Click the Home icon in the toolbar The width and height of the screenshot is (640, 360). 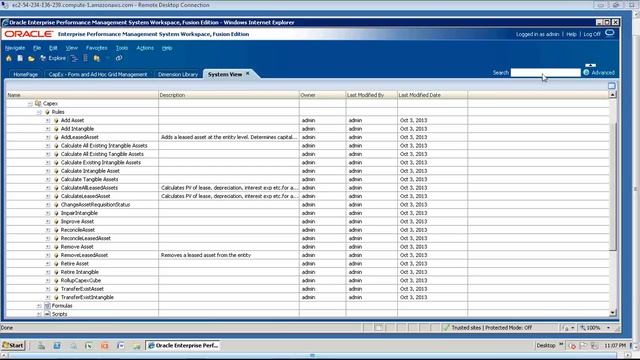pyautogui.click(x=9, y=58)
